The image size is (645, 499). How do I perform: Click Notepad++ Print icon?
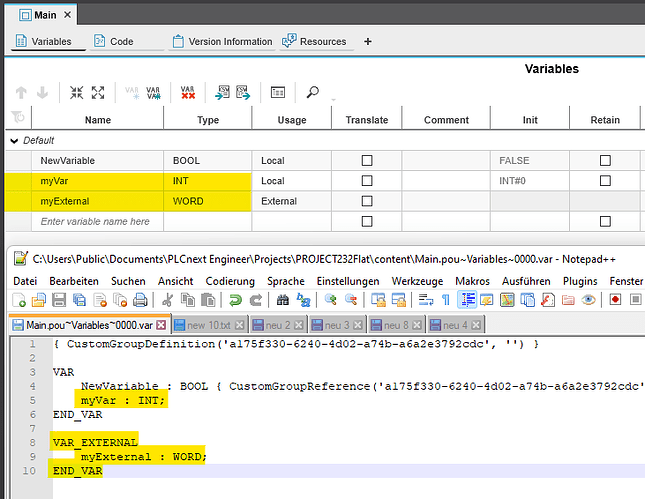pyautogui.click(x=140, y=300)
